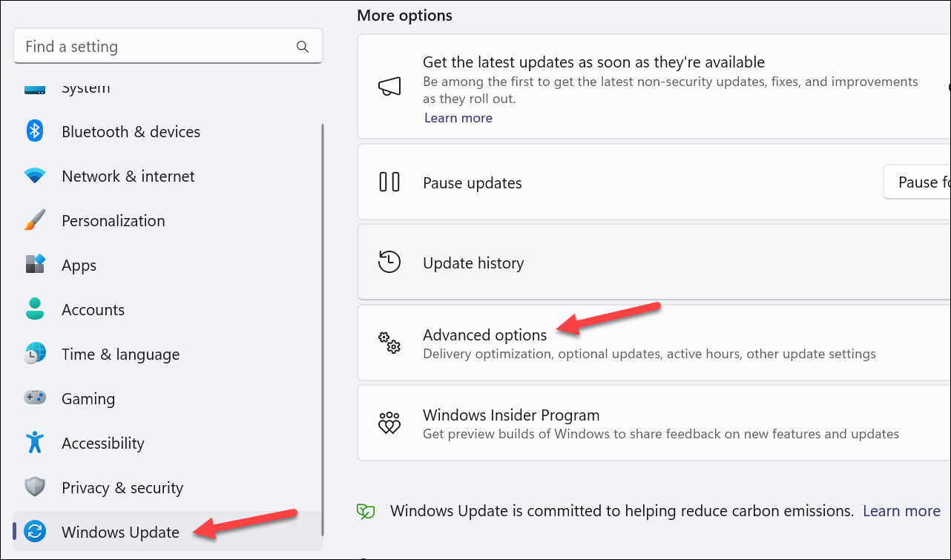This screenshot has height=560, width=951.
Task: Click the Windows Insider Program heart icon
Action: (389, 423)
